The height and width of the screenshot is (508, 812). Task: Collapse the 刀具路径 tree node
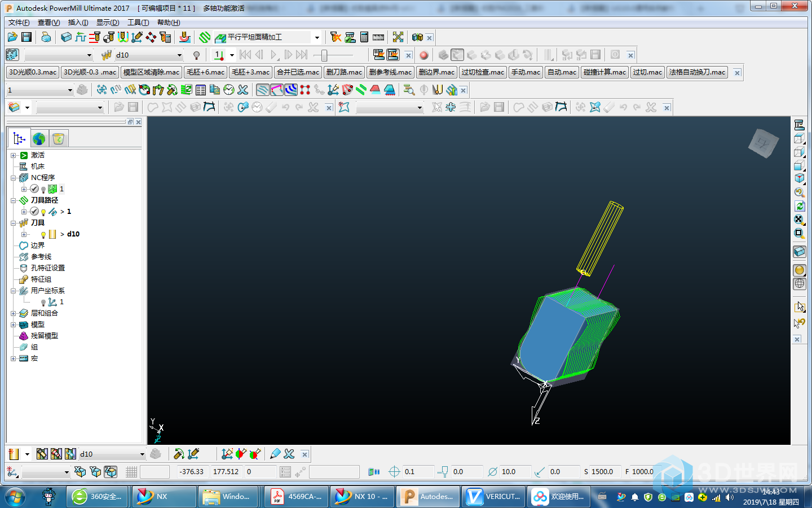pyautogui.click(x=14, y=200)
